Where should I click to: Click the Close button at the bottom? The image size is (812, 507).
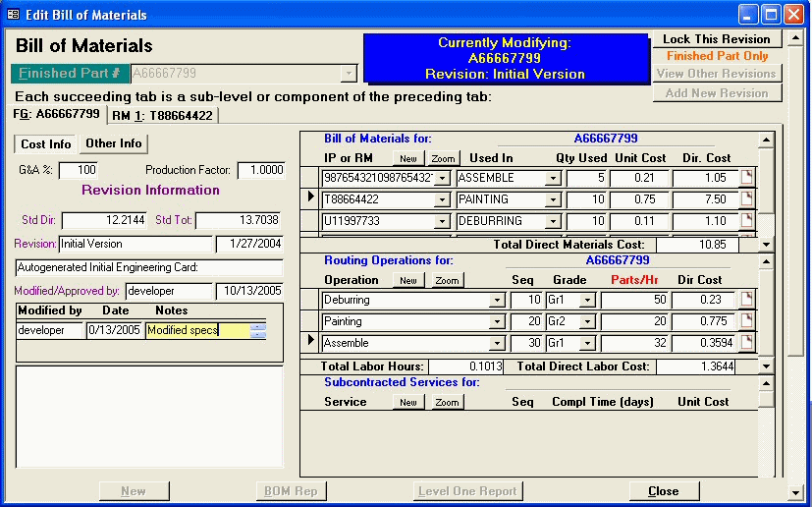pos(663,491)
